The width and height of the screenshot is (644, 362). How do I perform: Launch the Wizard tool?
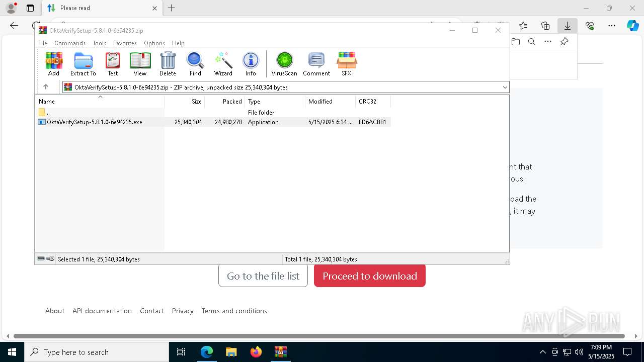(x=223, y=64)
